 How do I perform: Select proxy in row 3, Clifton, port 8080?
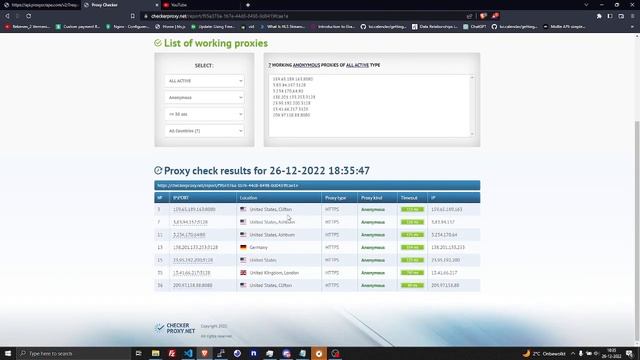click(x=194, y=209)
